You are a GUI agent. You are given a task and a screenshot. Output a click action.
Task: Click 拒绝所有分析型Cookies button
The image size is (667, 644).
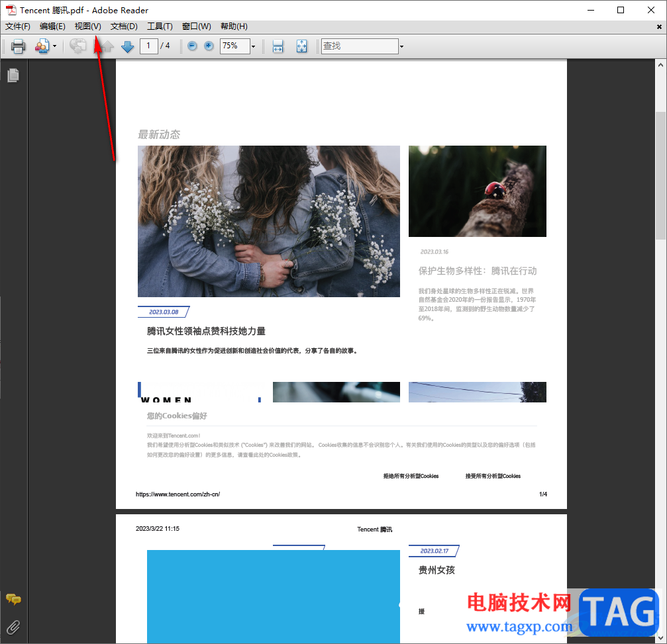(x=411, y=476)
